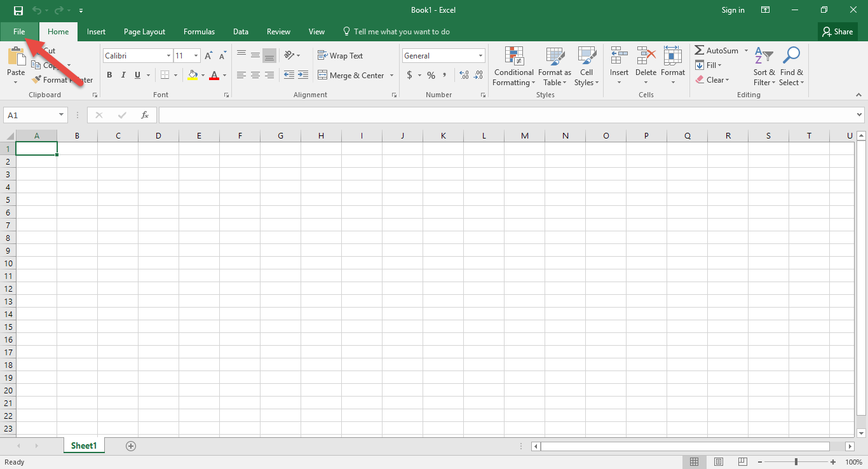Open the Number Format dropdown showing General
The width and height of the screenshot is (868, 469).
click(480, 55)
